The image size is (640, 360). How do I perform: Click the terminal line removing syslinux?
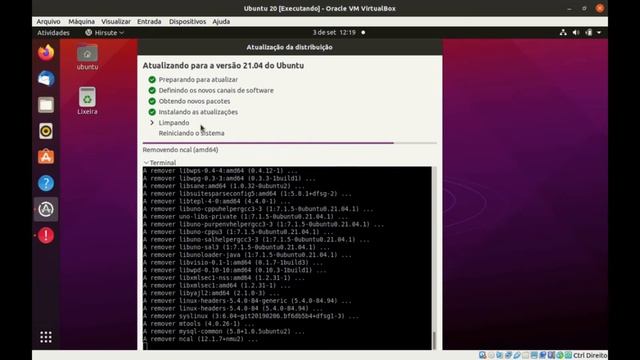(x=251, y=316)
